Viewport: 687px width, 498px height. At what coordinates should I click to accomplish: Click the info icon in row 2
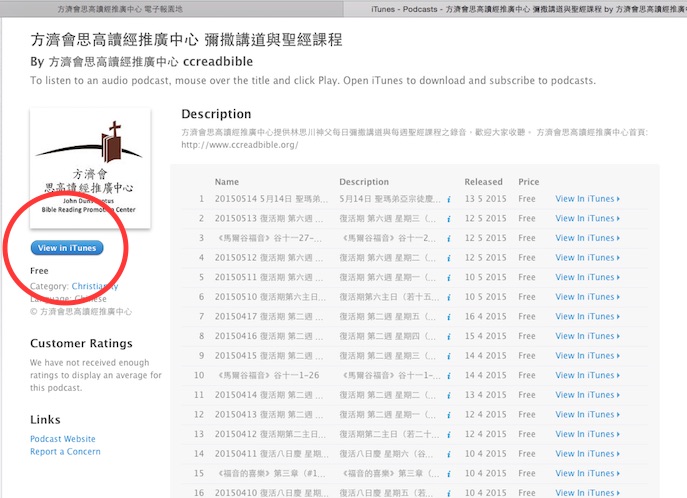449,219
